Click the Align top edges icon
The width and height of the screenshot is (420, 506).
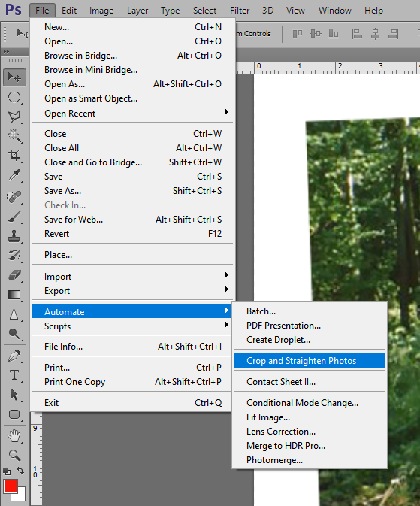point(298,33)
